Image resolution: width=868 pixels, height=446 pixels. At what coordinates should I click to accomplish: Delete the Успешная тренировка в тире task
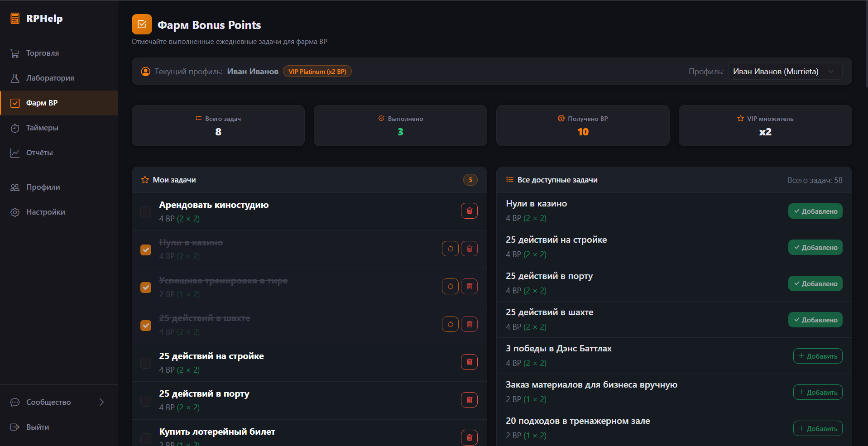click(x=469, y=286)
